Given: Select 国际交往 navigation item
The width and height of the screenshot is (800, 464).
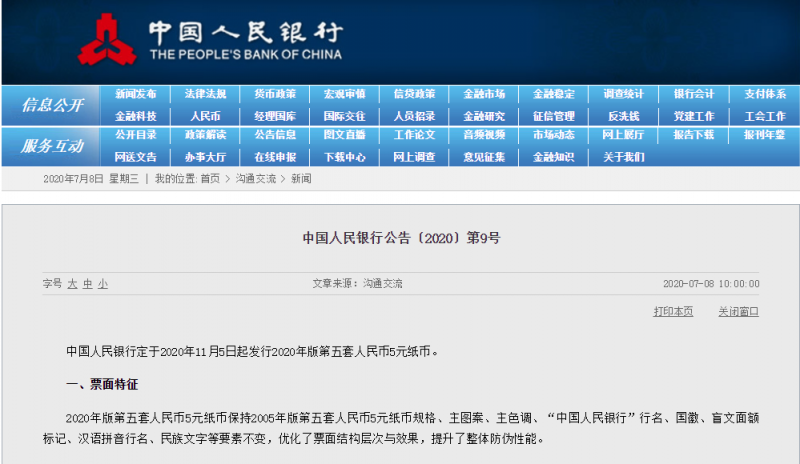Looking at the screenshot, I should [x=344, y=116].
